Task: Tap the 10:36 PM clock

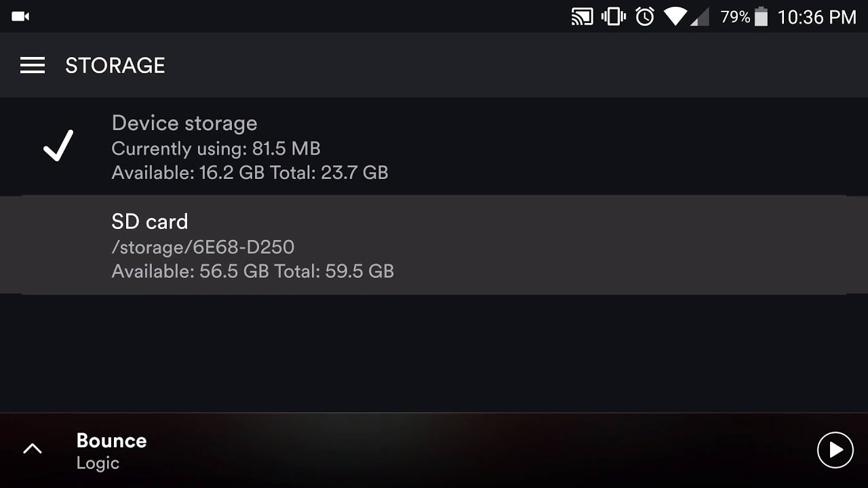Action: point(816,17)
